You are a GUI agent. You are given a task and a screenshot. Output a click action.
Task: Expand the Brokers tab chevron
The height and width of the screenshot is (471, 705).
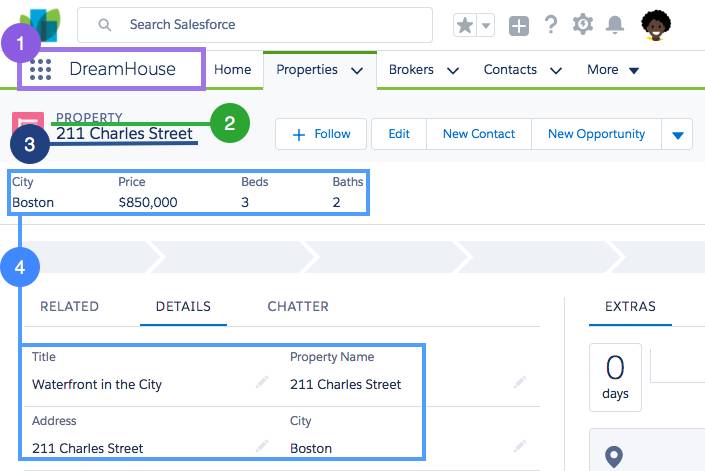(x=453, y=71)
